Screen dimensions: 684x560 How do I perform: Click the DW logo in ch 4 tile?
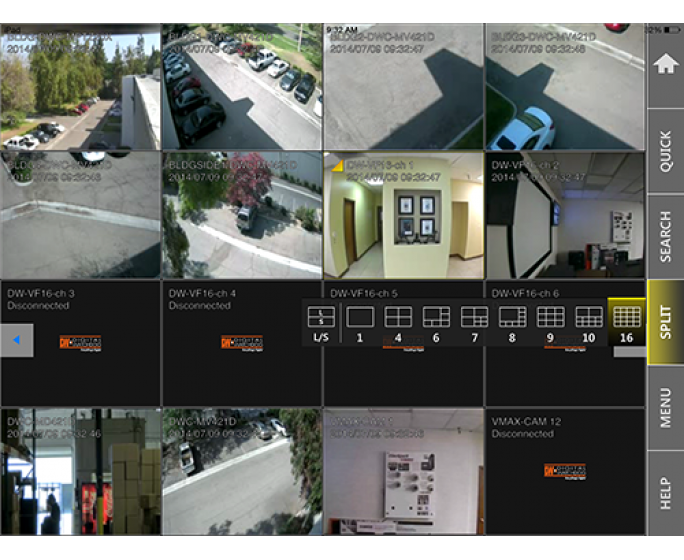coord(242,343)
